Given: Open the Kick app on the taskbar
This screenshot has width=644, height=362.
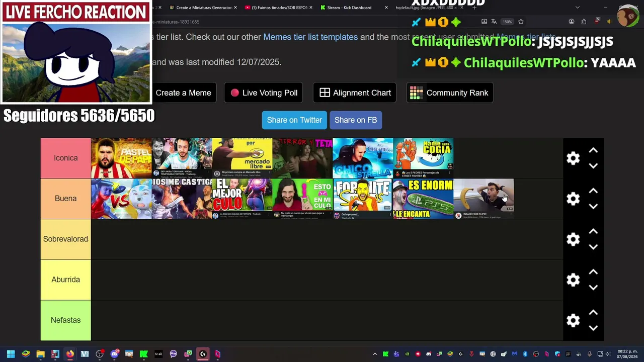Looking at the screenshot, I should pos(143,354).
